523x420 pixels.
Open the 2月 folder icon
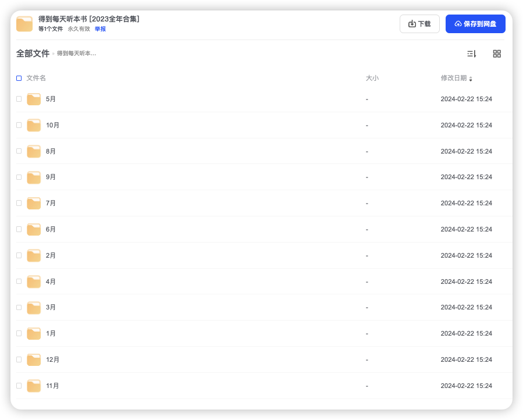coord(34,255)
